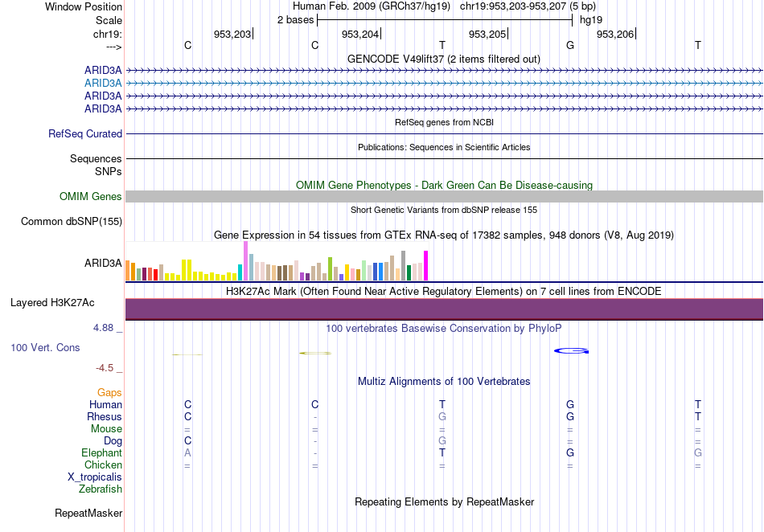Click the Zebrafish alignment row label
764x532 pixels.
[x=101, y=489]
